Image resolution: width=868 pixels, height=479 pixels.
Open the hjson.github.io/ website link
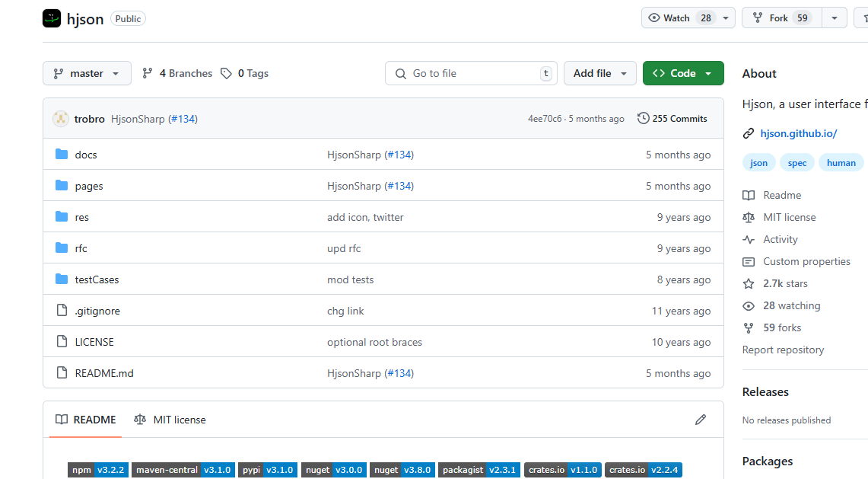[798, 133]
